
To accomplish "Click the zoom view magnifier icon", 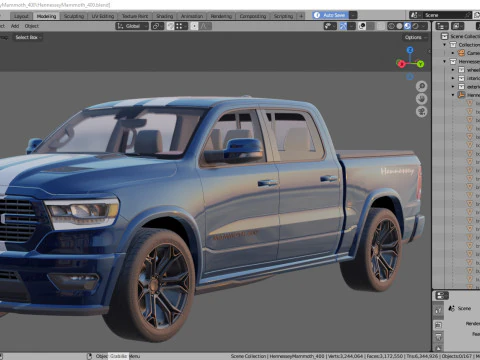I will pos(422,86).
